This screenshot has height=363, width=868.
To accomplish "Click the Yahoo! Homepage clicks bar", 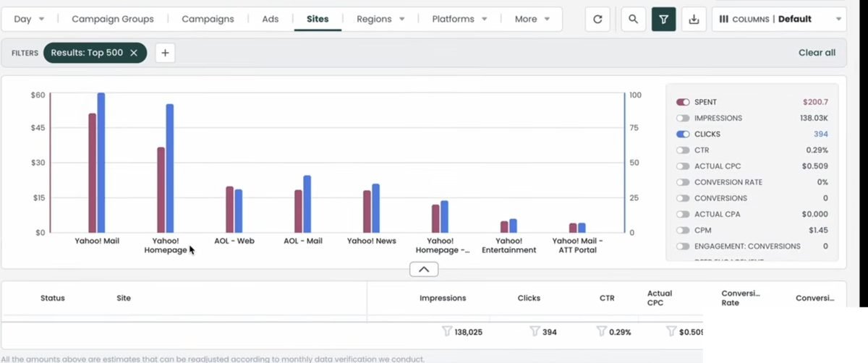I will tap(170, 168).
